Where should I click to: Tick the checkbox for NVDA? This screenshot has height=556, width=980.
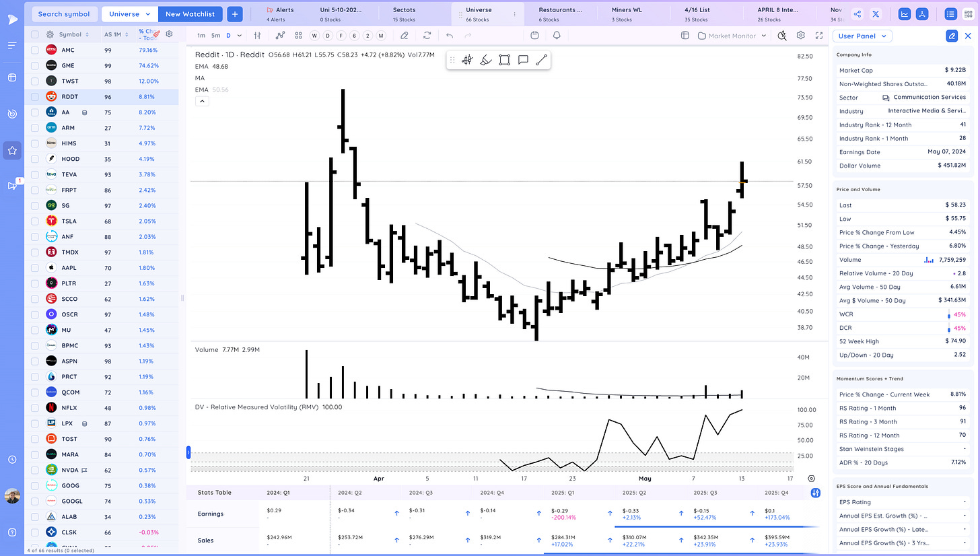click(34, 470)
